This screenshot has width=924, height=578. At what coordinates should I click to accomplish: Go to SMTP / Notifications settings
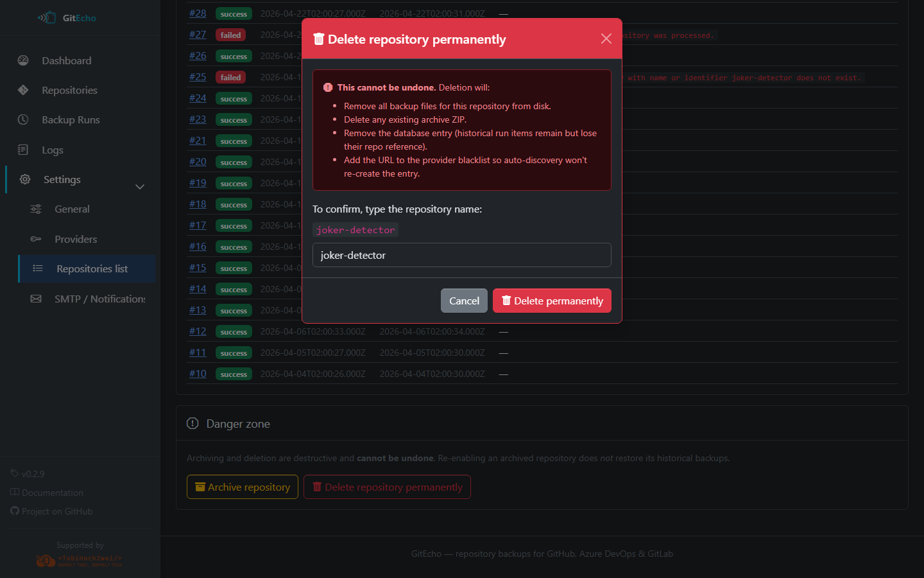pyautogui.click(x=99, y=299)
